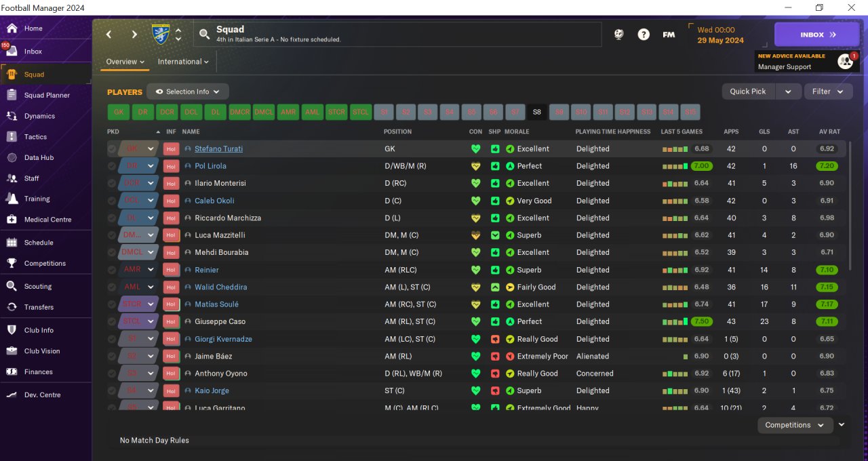
Task: Click Giuseppe Caso's last 5 games bars
Action: [675, 321]
